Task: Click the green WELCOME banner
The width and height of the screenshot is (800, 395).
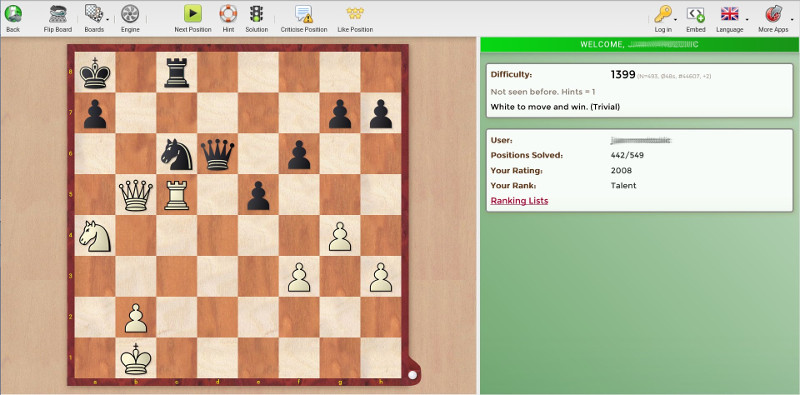Action: click(x=640, y=44)
